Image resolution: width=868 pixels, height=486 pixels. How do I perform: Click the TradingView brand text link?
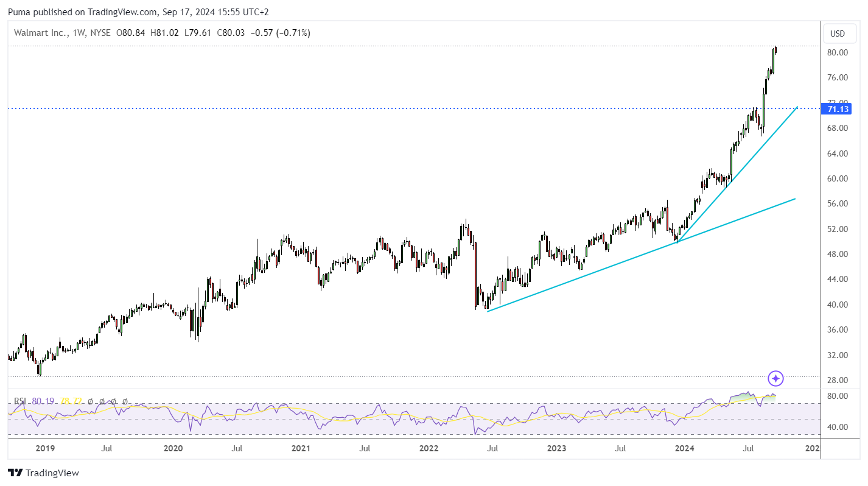[52, 473]
